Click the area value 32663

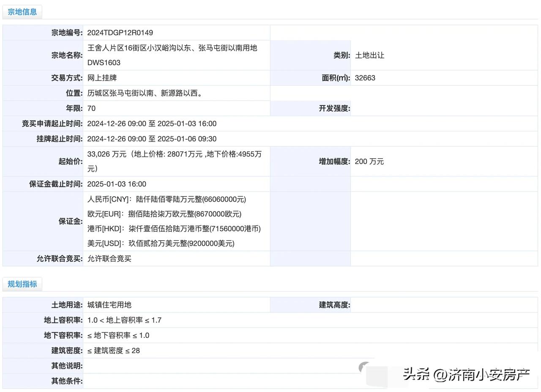(365, 78)
